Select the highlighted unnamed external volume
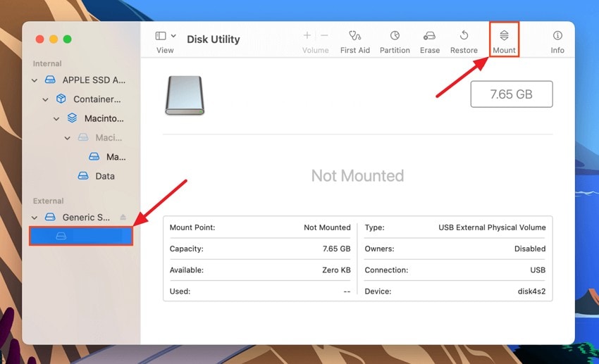 point(81,236)
